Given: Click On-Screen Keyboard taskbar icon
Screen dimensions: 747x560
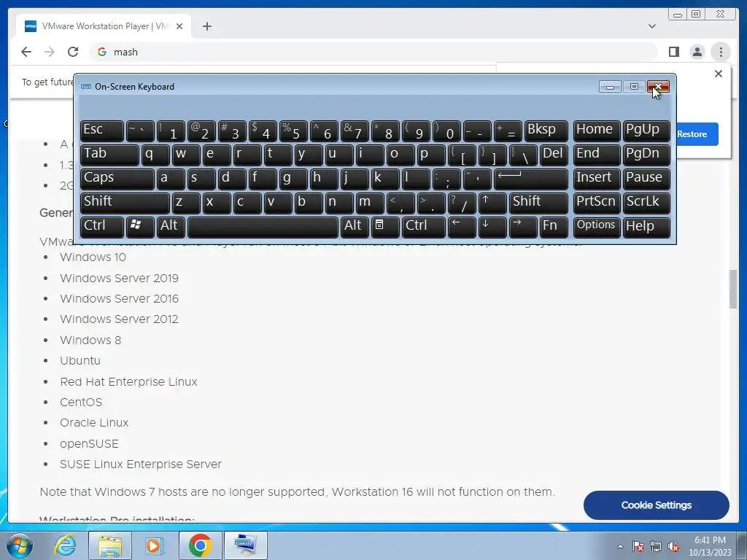Looking at the screenshot, I should click(245, 545).
